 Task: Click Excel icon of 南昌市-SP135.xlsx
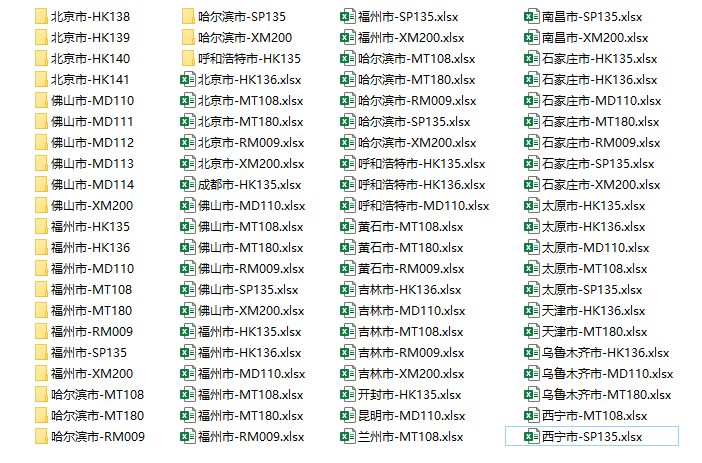[531, 17]
